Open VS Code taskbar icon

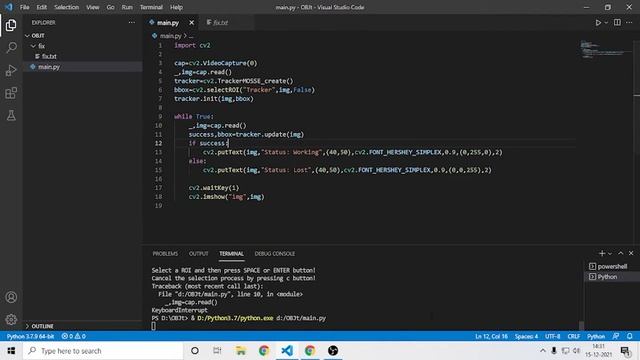pos(287,351)
